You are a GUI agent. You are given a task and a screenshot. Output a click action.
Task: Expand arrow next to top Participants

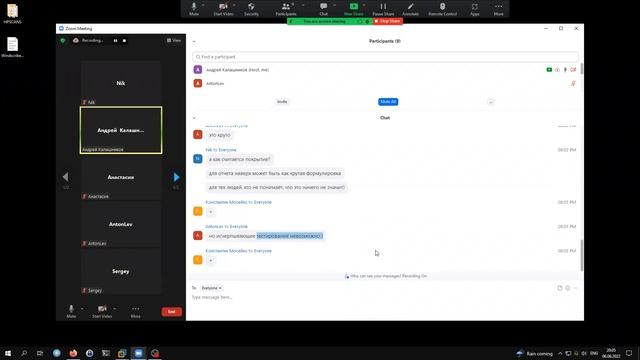[303, 5]
